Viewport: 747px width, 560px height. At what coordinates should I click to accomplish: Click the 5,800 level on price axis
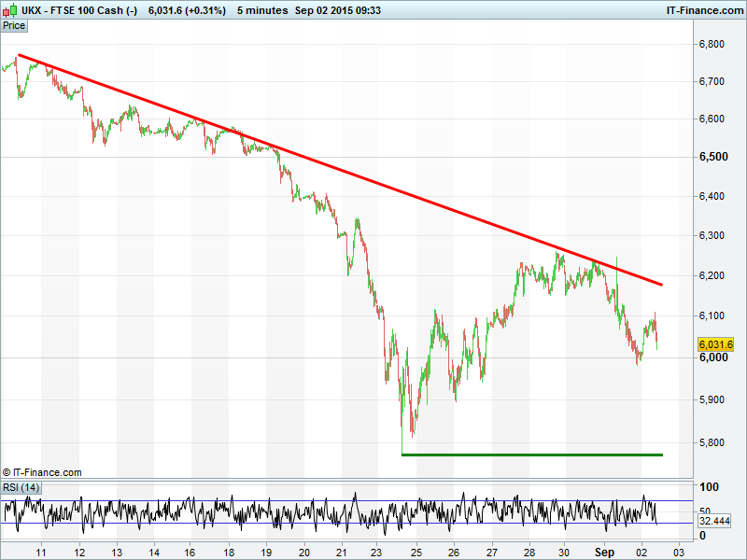pyautogui.click(x=713, y=441)
